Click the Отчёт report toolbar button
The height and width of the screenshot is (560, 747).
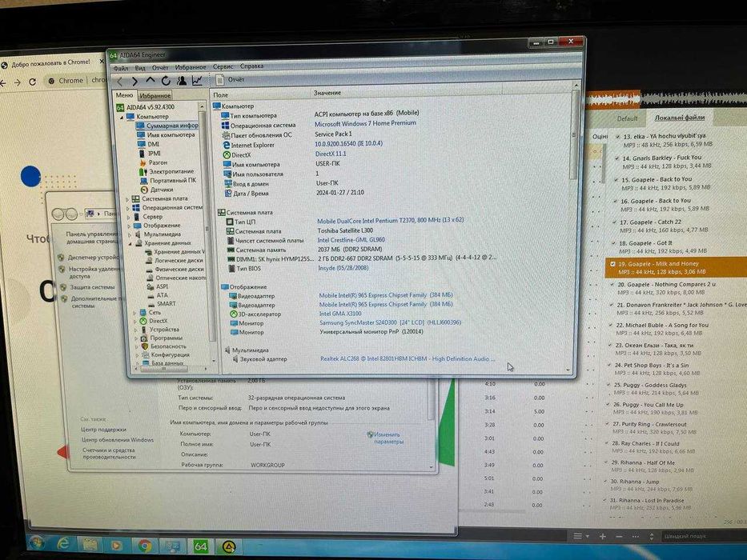231,79
